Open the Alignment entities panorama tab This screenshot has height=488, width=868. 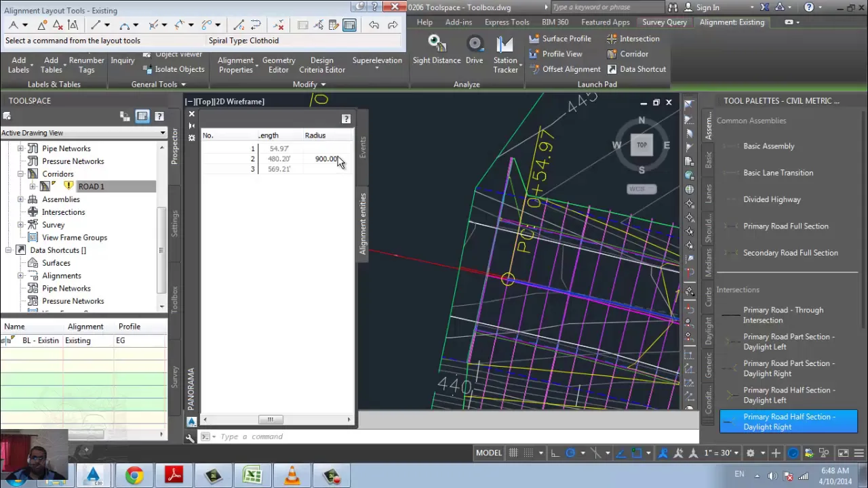pyautogui.click(x=363, y=224)
